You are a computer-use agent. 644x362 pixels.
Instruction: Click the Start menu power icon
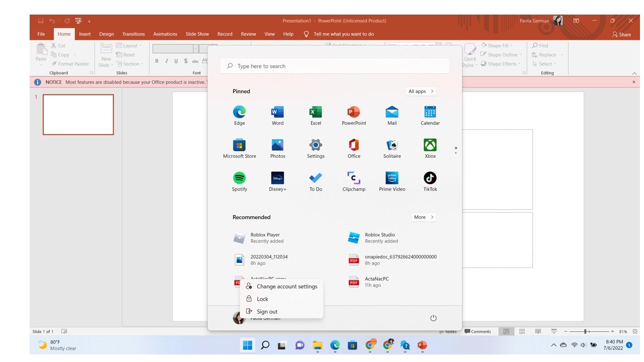[433, 318]
